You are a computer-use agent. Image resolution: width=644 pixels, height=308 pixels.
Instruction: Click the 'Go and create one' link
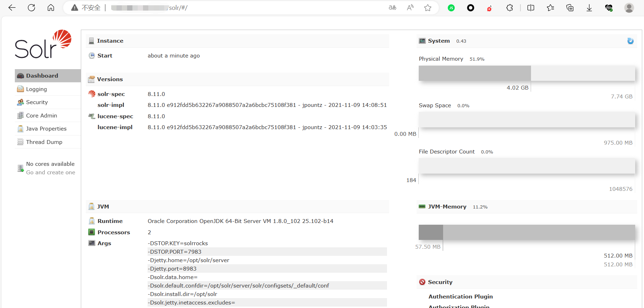50,173
